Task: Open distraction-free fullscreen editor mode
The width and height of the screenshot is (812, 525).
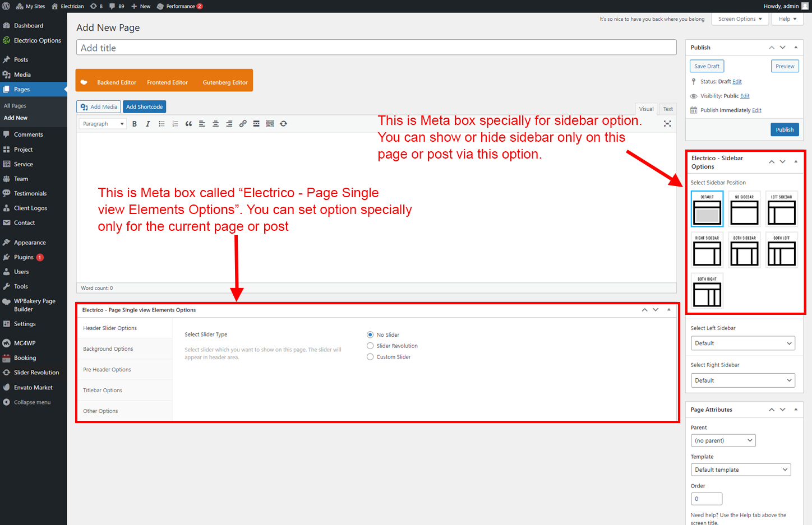Action: point(667,124)
